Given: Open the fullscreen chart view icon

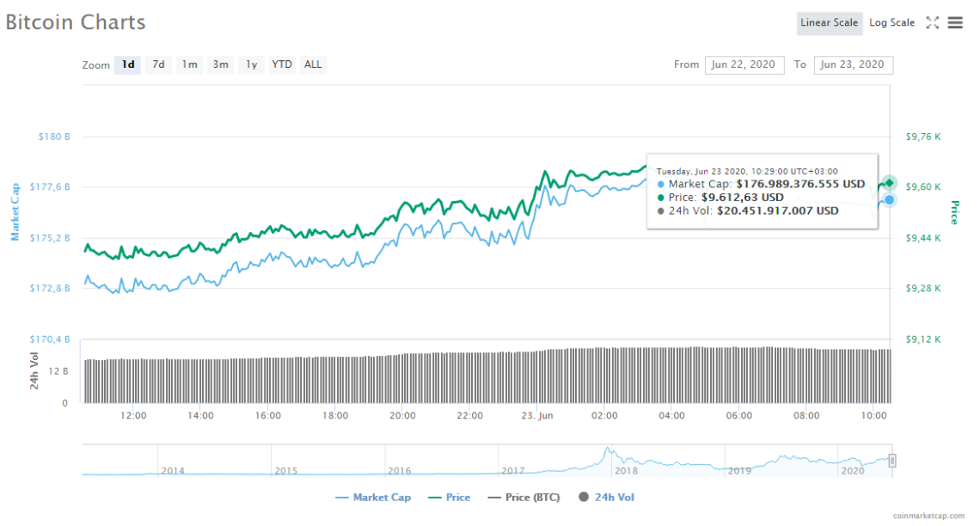Looking at the screenshot, I should 932,22.
